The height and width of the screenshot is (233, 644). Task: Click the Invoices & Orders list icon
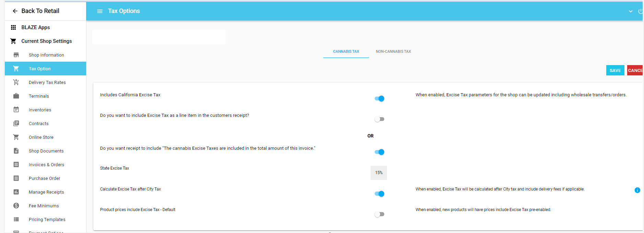click(x=16, y=164)
